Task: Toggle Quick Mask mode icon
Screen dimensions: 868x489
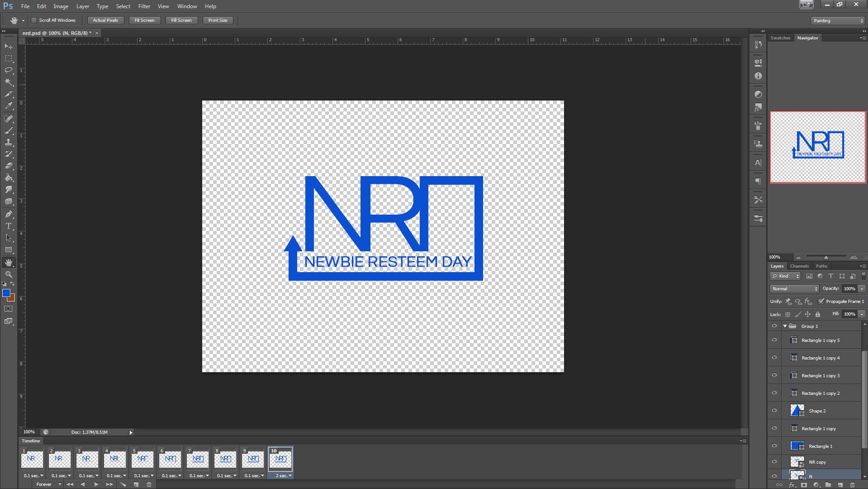Action: click(9, 309)
